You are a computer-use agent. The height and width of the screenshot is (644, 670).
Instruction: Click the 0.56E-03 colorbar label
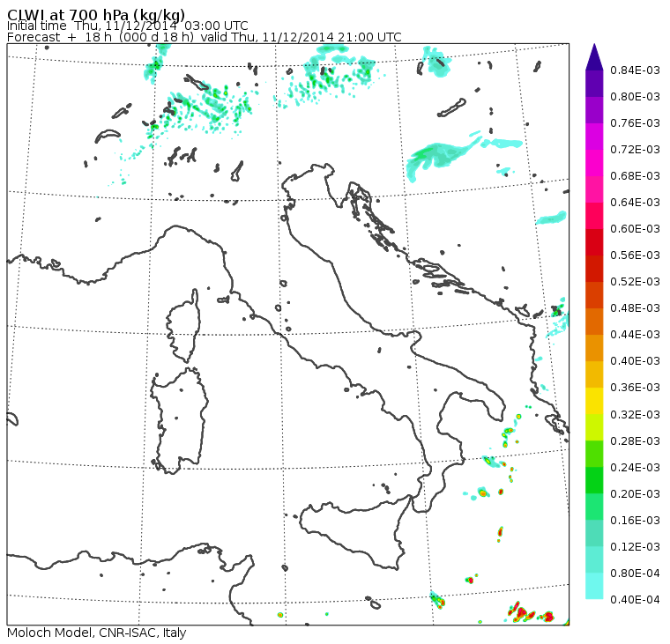(635, 255)
